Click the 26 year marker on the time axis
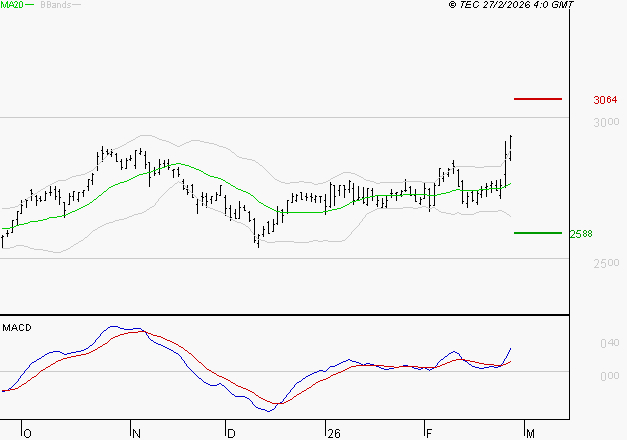 tap(333, 434)
